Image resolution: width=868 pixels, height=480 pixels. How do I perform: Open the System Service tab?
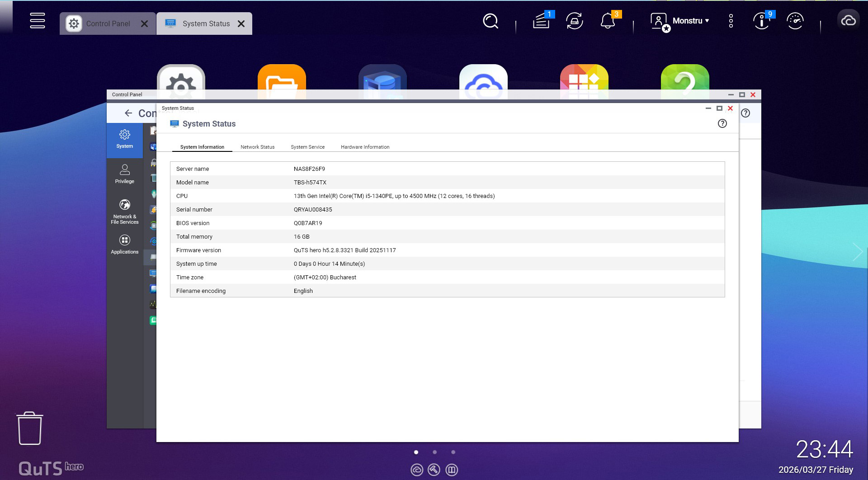307,147
